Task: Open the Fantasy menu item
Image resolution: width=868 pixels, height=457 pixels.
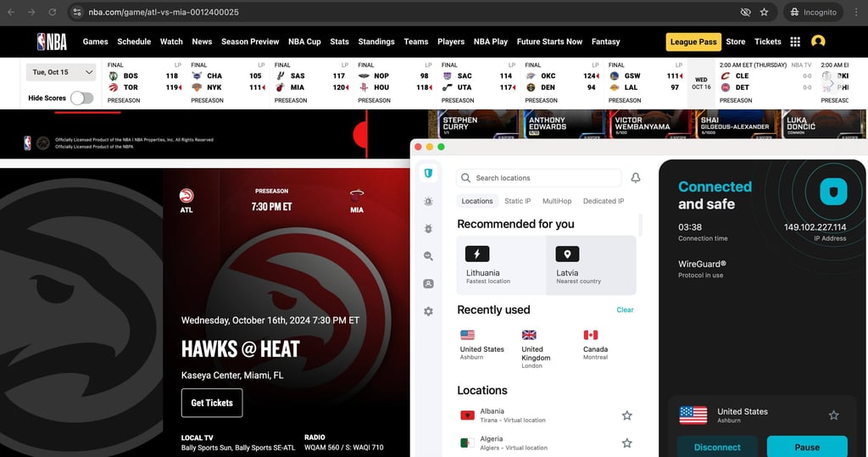Action: click(x=605, y=42)
